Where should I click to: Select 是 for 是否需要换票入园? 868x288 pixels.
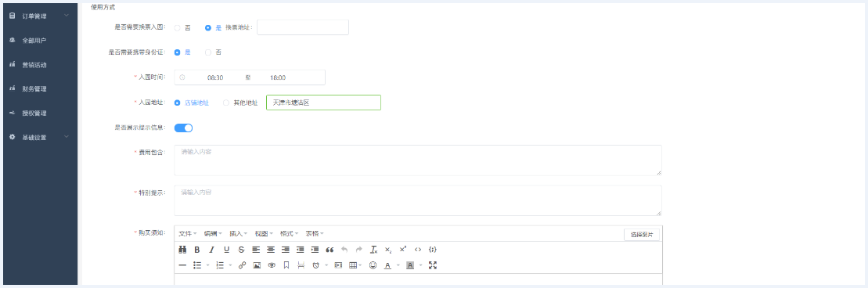[x=208, y=27]
